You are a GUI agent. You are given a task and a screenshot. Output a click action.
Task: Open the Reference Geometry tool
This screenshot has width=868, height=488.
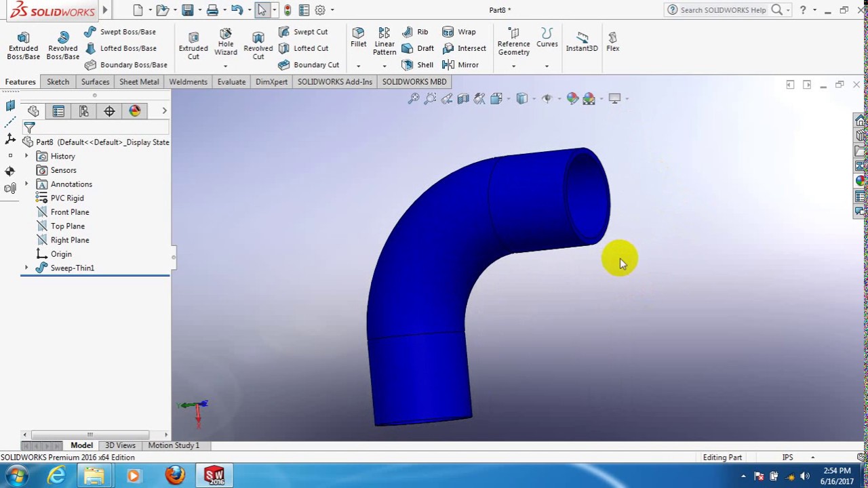click(x=513, y=42)
